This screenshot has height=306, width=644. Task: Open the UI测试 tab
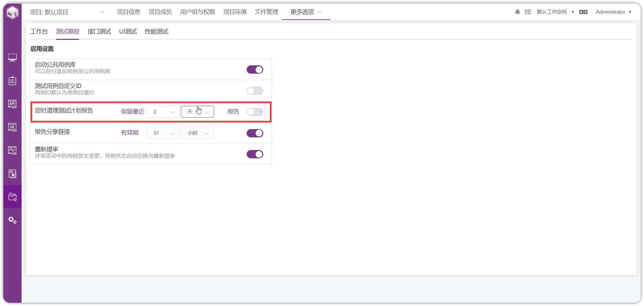[128, 32]
